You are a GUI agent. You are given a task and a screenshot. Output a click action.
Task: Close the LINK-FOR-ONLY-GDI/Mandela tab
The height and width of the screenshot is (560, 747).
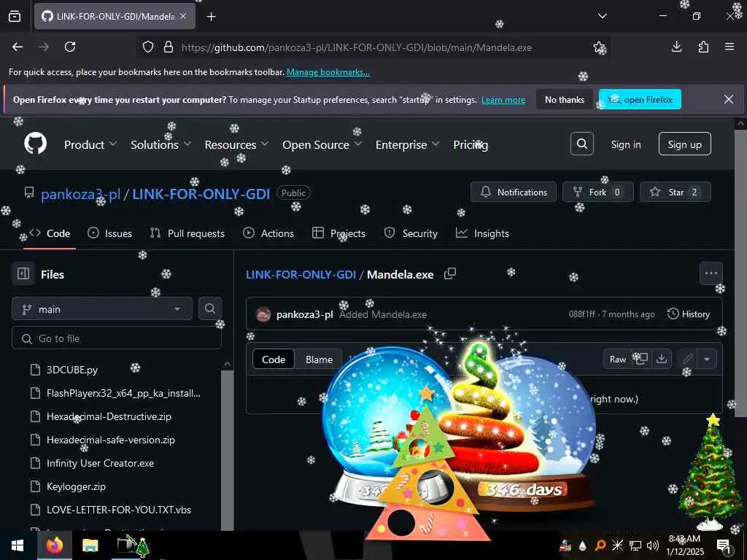183,16
